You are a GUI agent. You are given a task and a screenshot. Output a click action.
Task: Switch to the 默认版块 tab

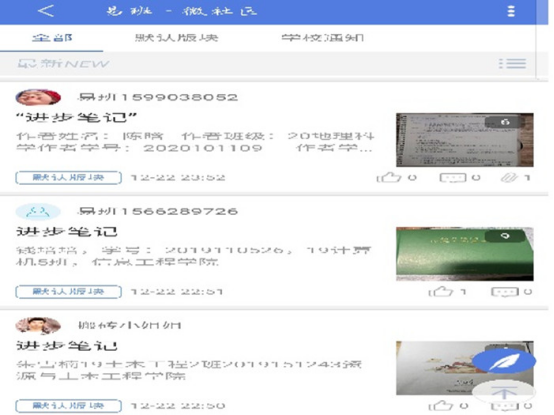(177, 37)
